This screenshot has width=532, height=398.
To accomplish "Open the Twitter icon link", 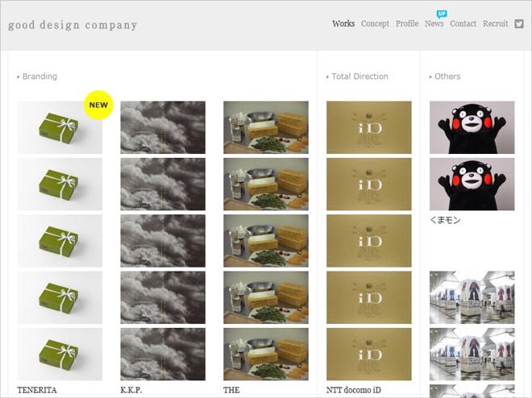I will (519, 23).
